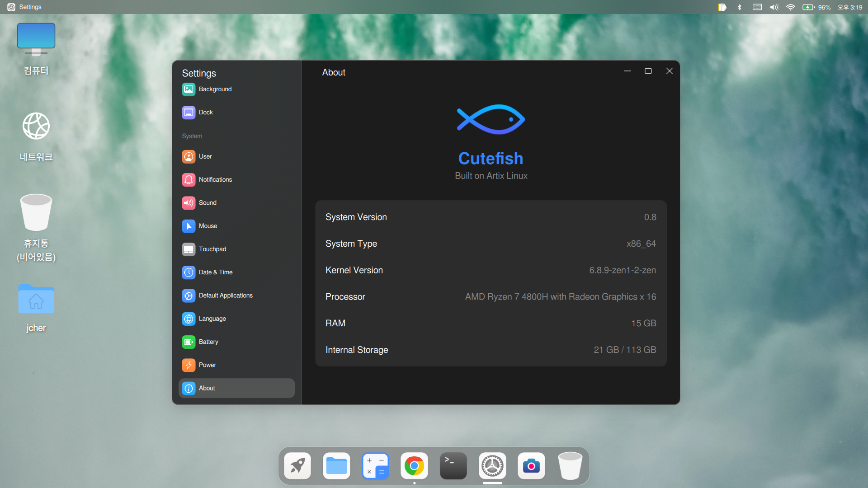Open volume control in top bar
This screenshot has height=488, width=868.
click(774, 7)
